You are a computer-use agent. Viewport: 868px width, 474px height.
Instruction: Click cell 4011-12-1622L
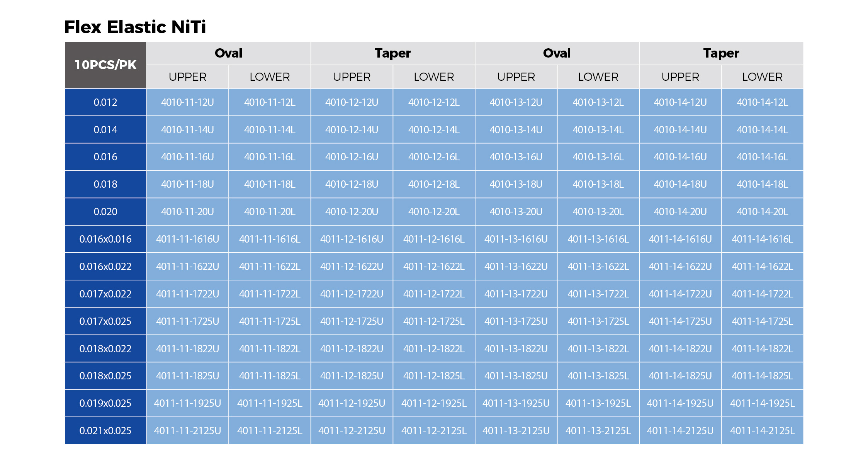434,267
